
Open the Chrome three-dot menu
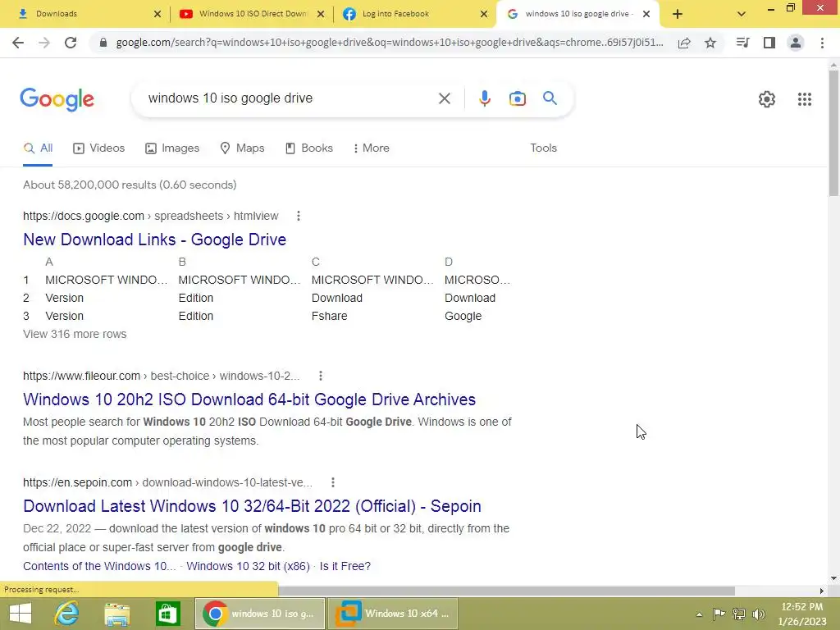tap(822, 43)
